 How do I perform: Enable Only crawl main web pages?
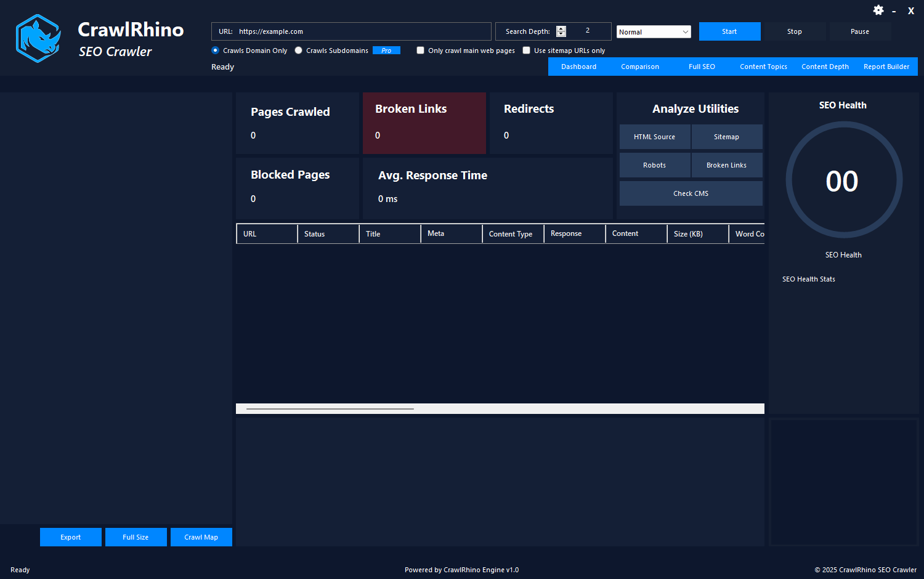pyautogui.click(x=420, y=51)
